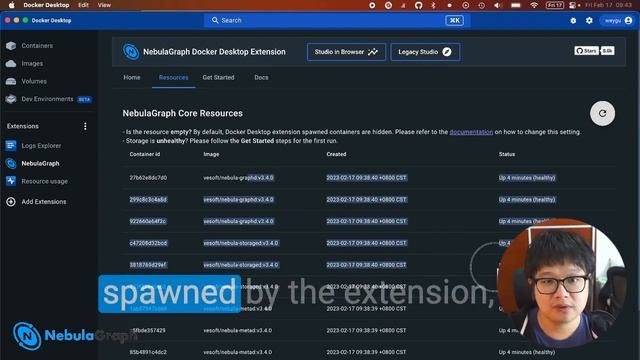Click Containers label in sidebar
640x360 pixels.
[x=37, y=46]
